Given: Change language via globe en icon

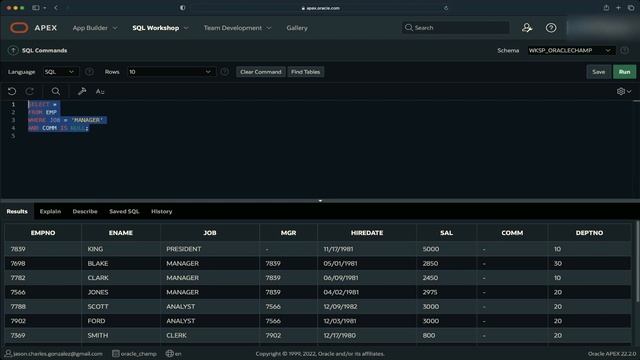Looking at the screenshot, I should 174,353.
